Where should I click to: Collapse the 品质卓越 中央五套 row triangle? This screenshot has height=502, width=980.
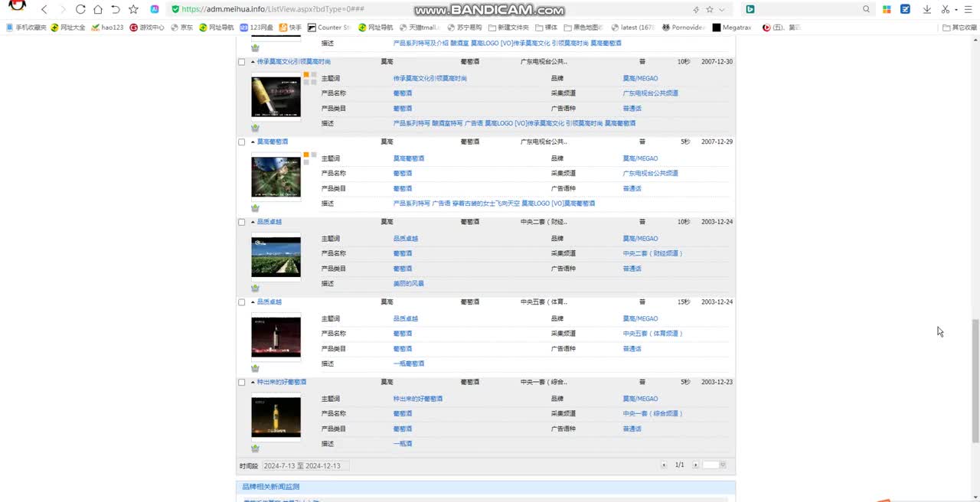[x=253, y=302]
